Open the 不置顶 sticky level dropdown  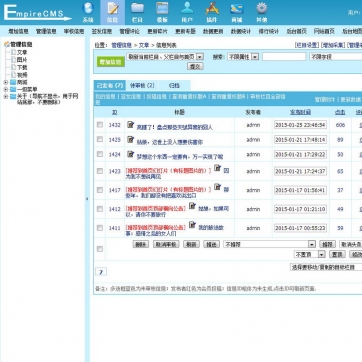(x=309, y=254)
